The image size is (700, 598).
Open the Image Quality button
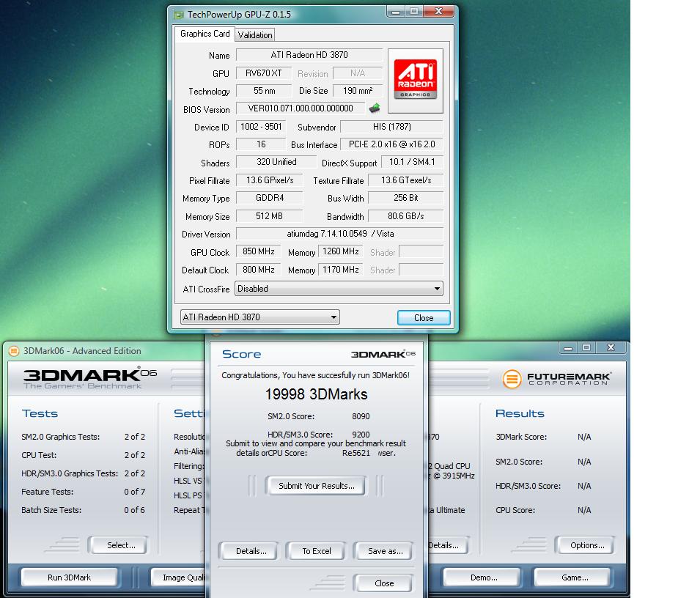click(x=179, y=577)
